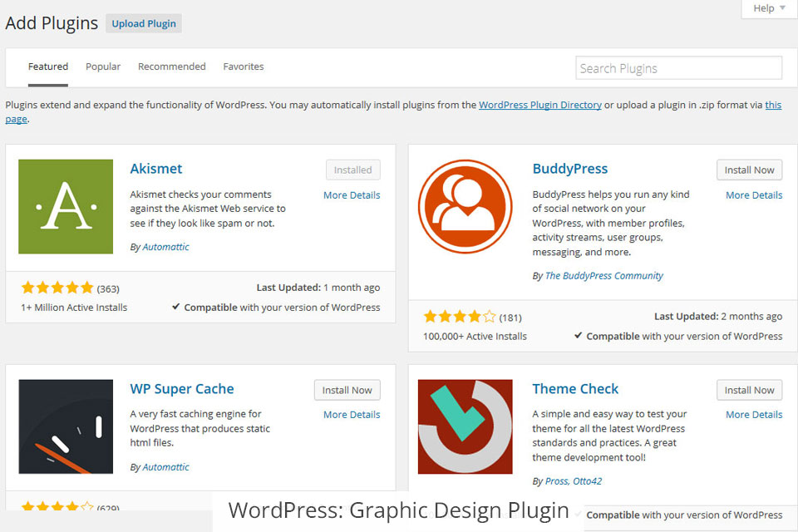Open the Pross author link
This screenshot has width=798, height=532.
(556, 481)
